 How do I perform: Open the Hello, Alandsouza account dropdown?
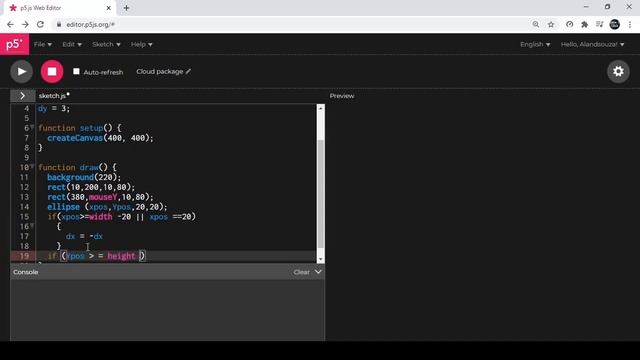click(x=592, y=44)
